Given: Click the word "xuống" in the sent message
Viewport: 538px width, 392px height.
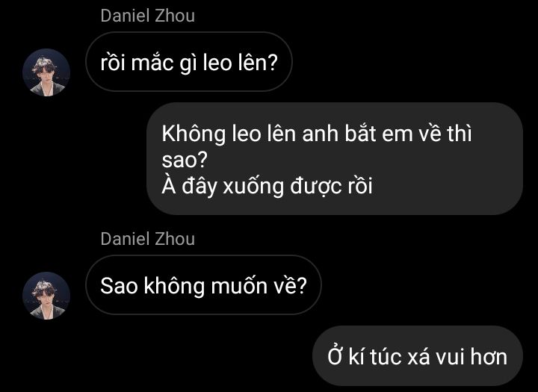Looking at the screenshot, I should 253,187.
